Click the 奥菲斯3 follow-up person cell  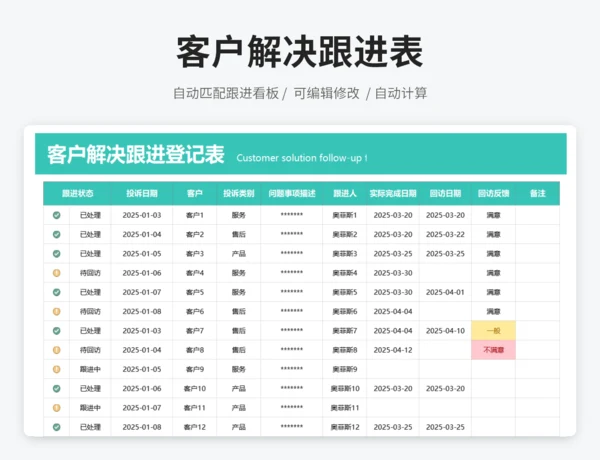344,254
